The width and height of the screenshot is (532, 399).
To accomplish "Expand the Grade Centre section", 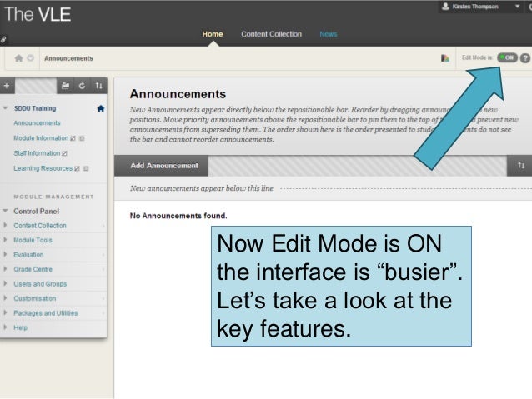I will 5,269.
